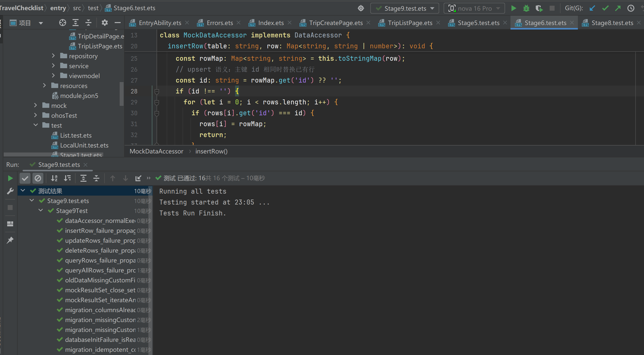Image resolution: width=644 pixels, height=355 pixels.
Task: Sort test results alphabetically
Action: [54, 178]
